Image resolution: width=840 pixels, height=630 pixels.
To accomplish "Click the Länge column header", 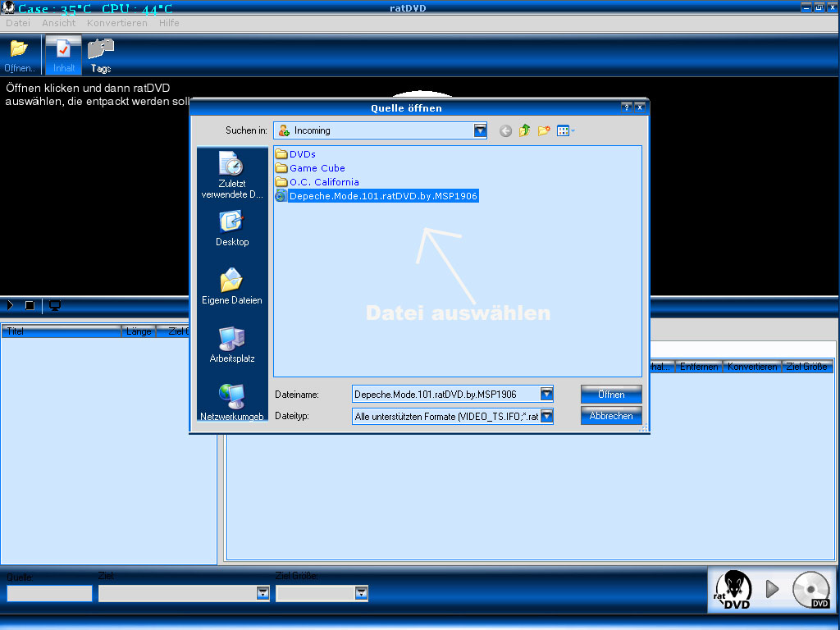I will click(139, 331).
